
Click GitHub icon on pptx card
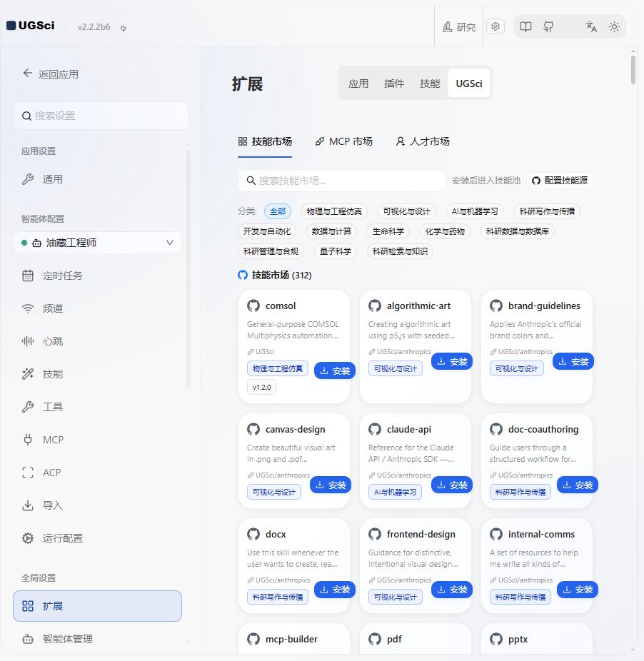[496, 639]
